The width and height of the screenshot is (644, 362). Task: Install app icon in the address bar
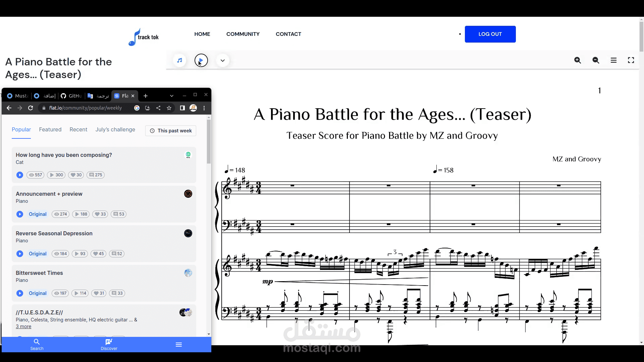point(148,108)
